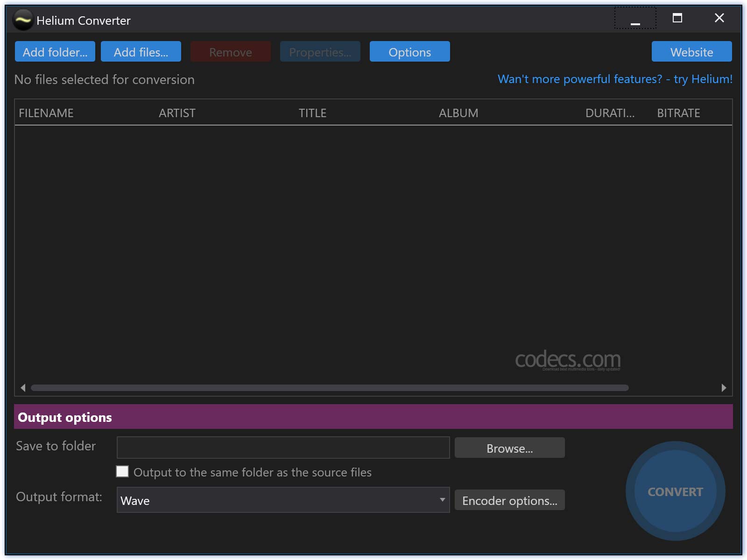Click the Remove button
Screen dimensions: 747x560
[x=231, y=51]
